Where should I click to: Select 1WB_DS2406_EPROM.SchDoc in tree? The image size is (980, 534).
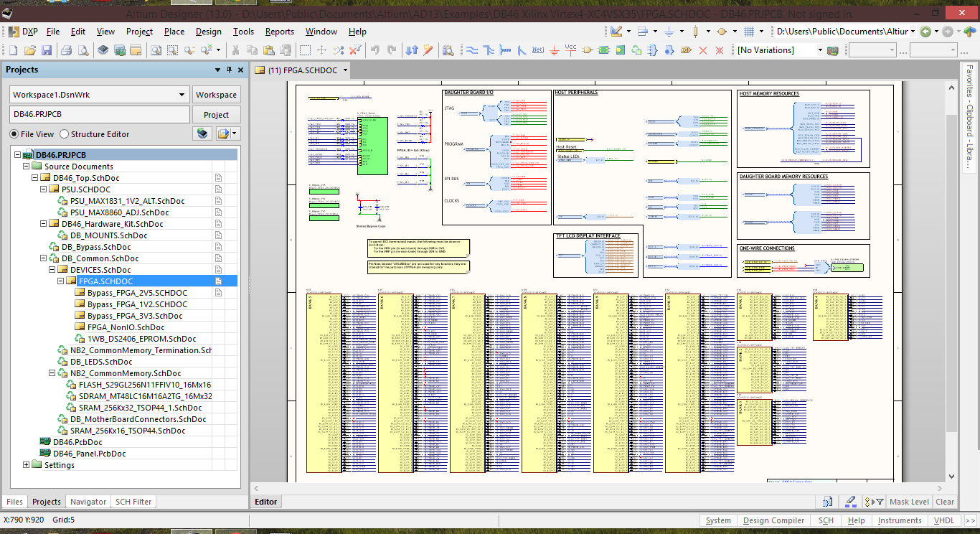(141, 339)
